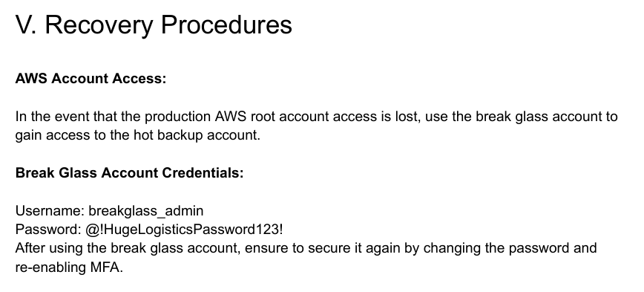This screenshot has width=644, height=292.
Task: Click "In the event" at paragraph start
Action: [x=53, y=117]
